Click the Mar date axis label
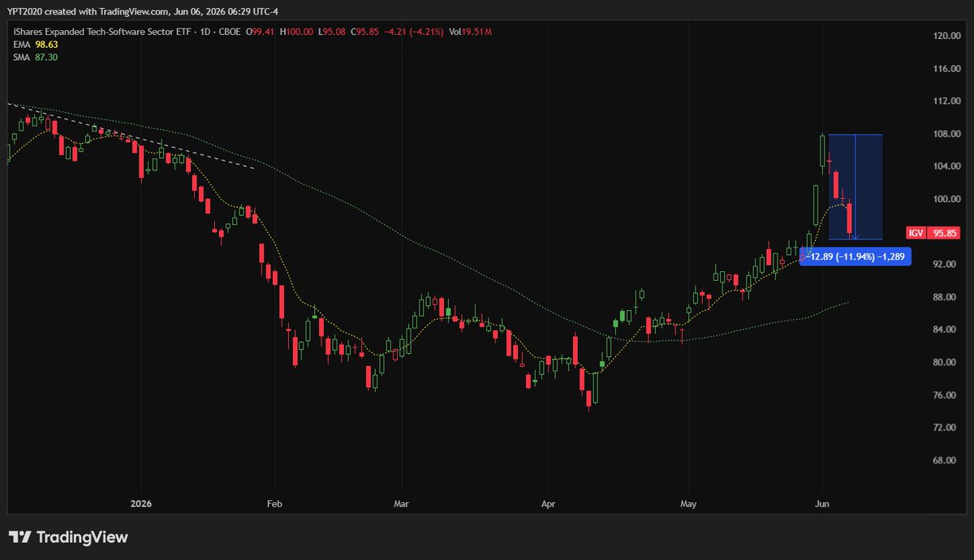This screenshot has width=974, height=560. click(x=400, y=503)
